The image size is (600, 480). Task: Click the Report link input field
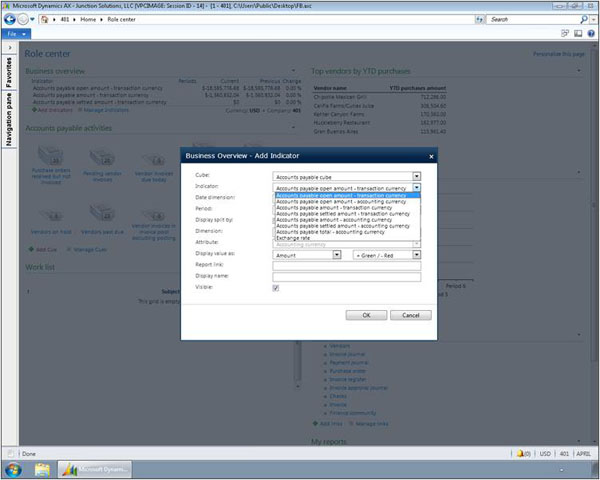pos(346,265)
